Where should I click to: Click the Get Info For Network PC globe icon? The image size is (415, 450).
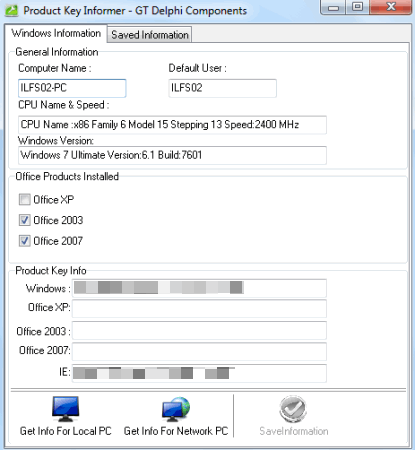click(x=176, y=409)
